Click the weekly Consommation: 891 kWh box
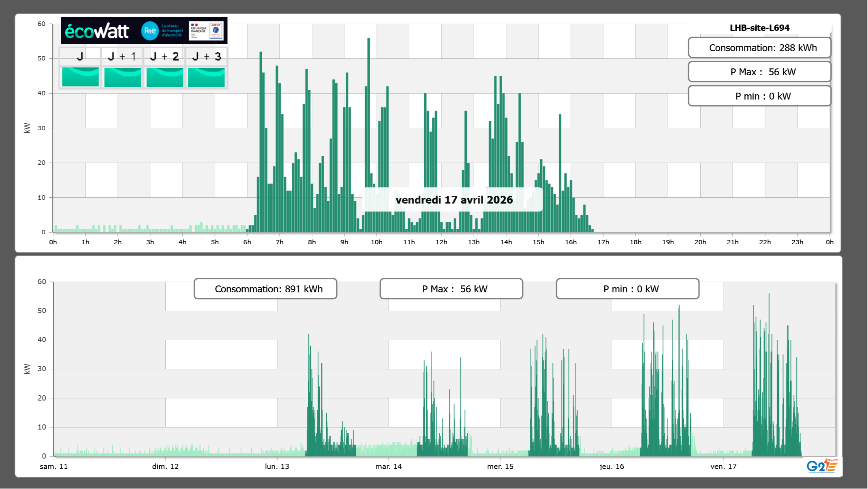868x489 pixels. pyautogui.click(x=265, y=289)
